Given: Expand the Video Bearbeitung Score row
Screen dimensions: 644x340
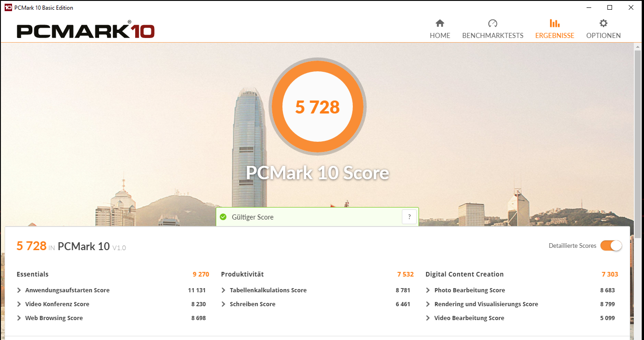Looking at the screenshot, I should tap(428, 318).
